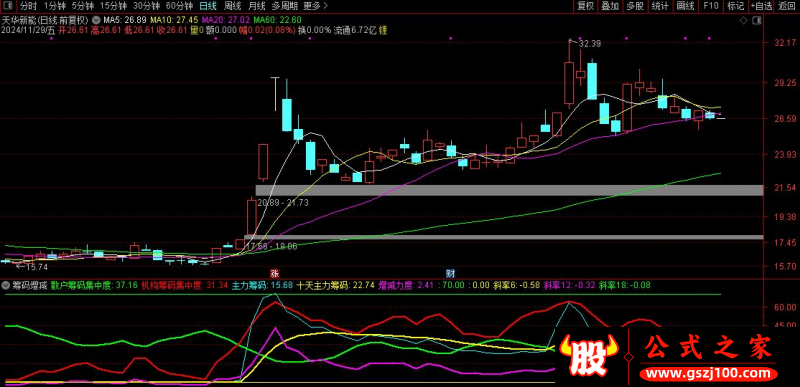
Task: Toggle the right side panel icon
Action: tap(757, 20)
